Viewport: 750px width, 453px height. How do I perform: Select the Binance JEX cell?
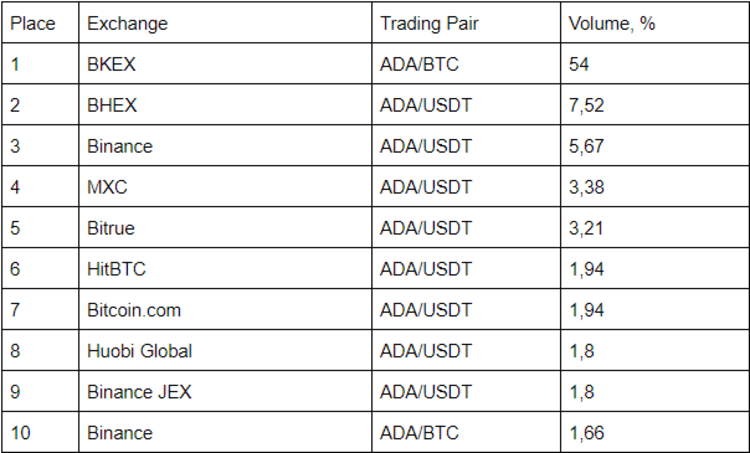click(x=139, y=392)
